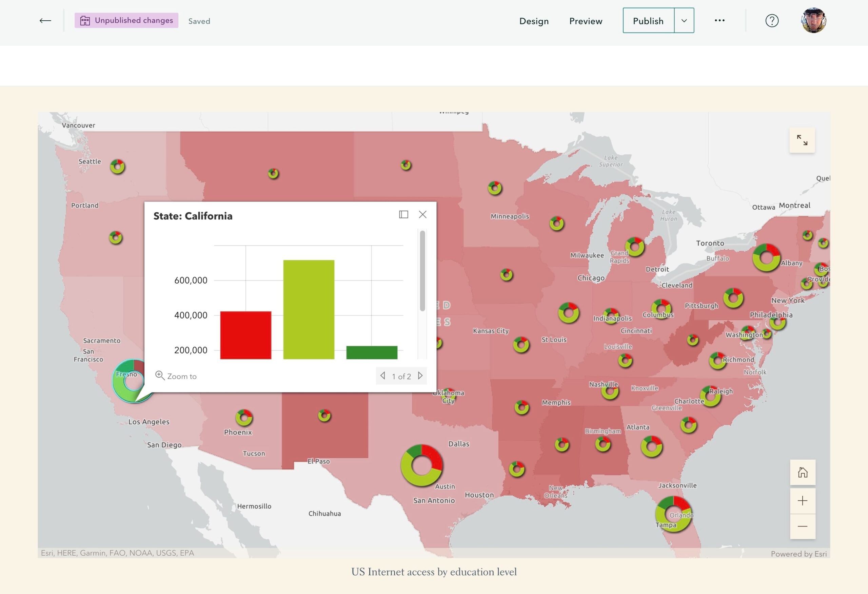Publish the story map
The height and width of the screenshot is (594, 868).
(x=648, y=21)
